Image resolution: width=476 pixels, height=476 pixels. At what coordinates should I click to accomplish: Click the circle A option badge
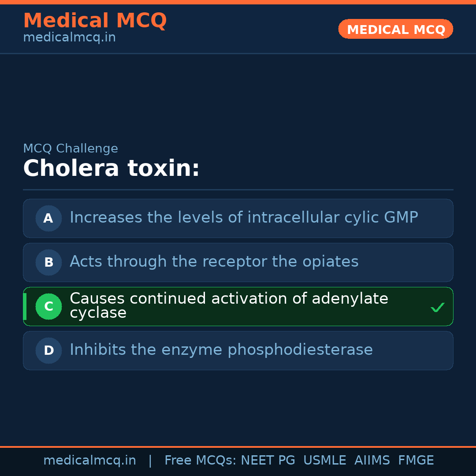[48, 218]
